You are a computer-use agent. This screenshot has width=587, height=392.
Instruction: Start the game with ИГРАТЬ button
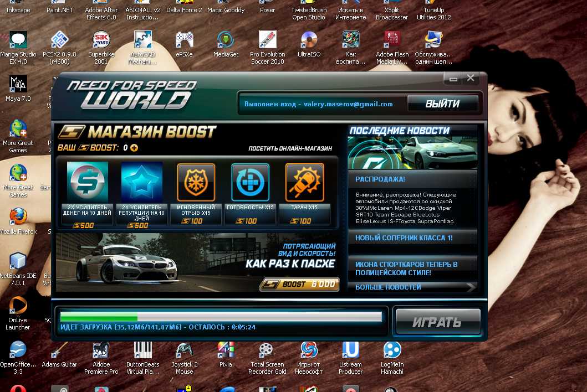tap(438, 322)
